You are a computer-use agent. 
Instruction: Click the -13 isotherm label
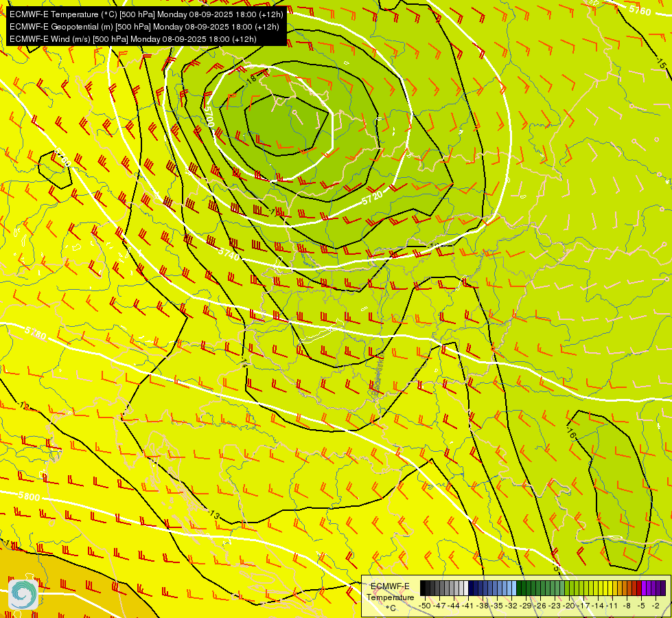[213, 514]
